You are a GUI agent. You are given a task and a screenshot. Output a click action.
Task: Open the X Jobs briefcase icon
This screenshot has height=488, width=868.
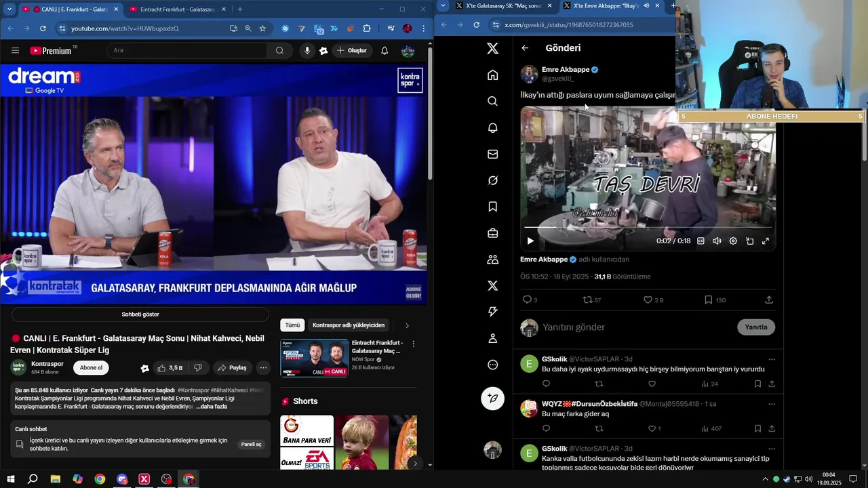[493, 233]
